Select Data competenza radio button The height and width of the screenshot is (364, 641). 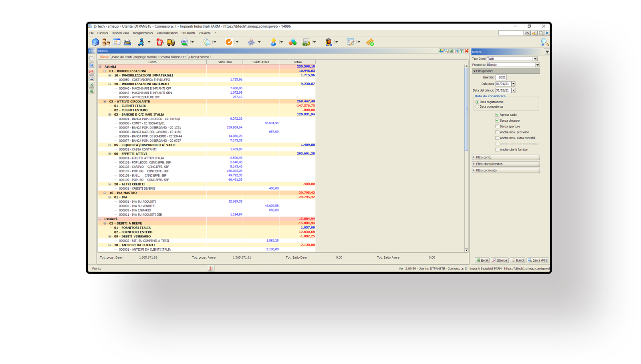477,107
